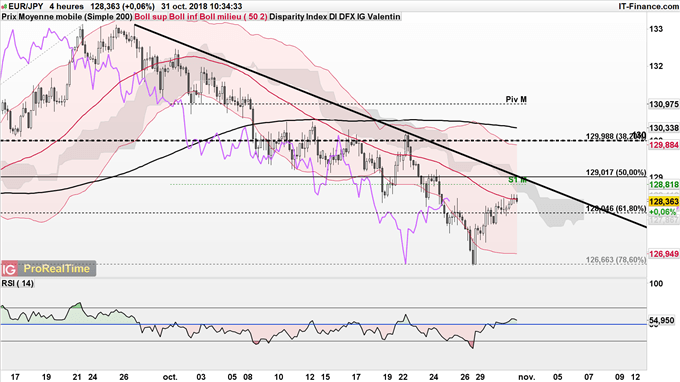Open the '4 heures' timeframe label

66,7
